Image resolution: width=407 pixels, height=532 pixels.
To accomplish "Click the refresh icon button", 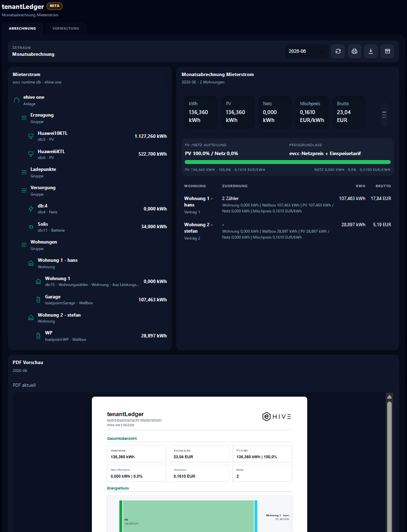I will pyautogui.click(x=338, y=51).
